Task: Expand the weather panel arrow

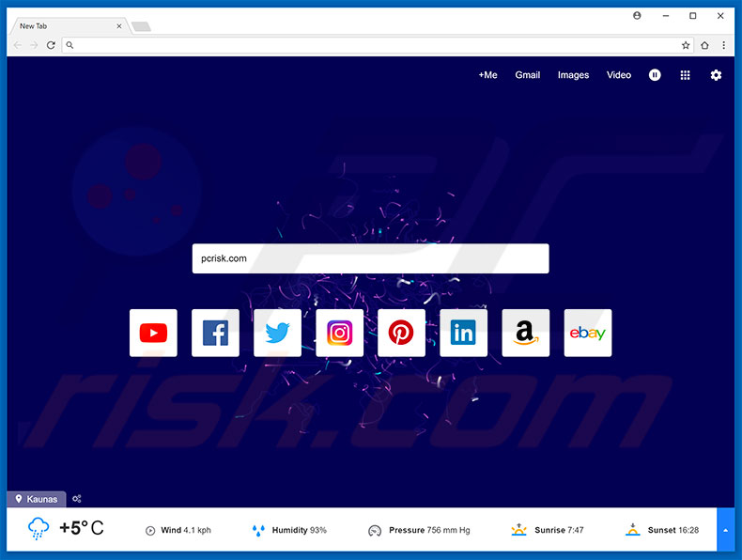Action: pyautogui.click(x=725, y=530)
